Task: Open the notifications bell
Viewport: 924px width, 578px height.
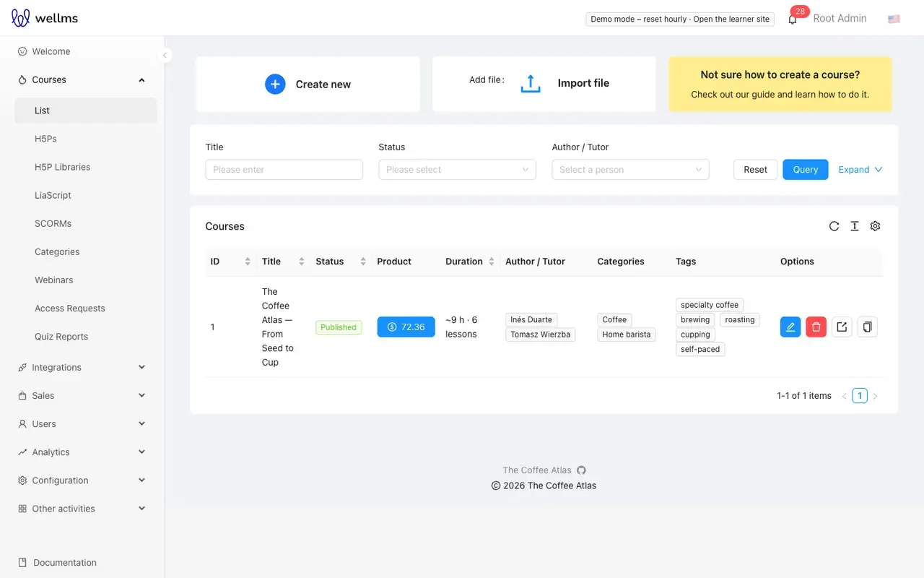Action: tap(793, 20)
